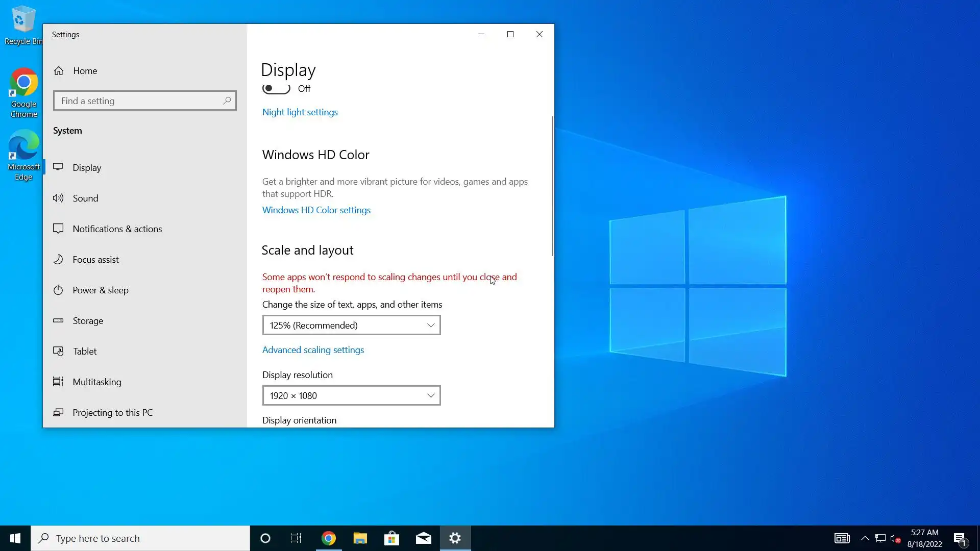Open Projecting to this PC section

(112, 412)
